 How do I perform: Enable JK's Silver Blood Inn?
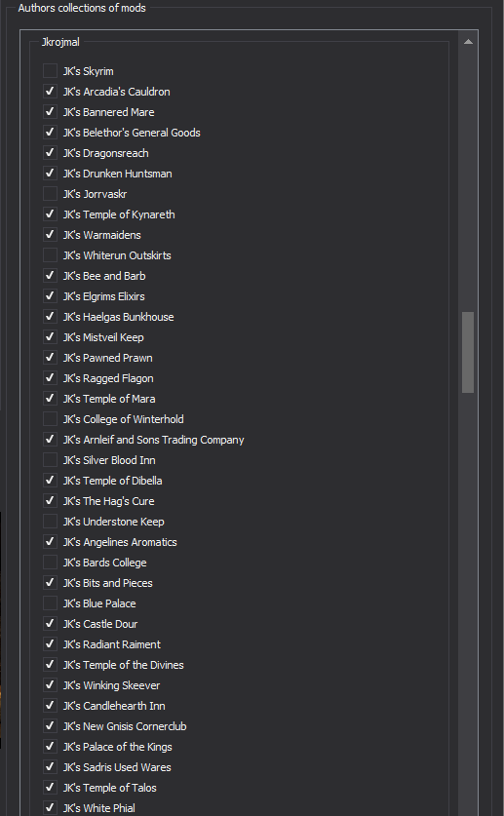pyautogui.click(x=50, y=460)
